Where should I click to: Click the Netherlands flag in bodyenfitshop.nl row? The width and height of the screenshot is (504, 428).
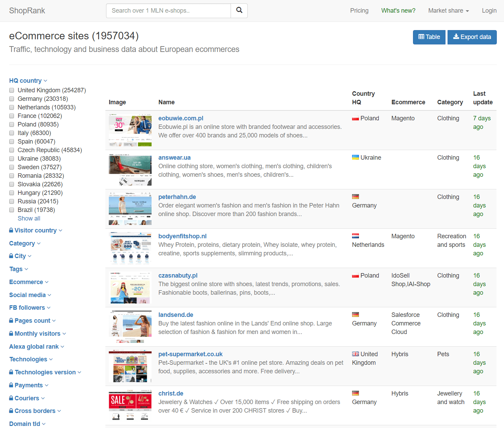click(x=356, y=236)
